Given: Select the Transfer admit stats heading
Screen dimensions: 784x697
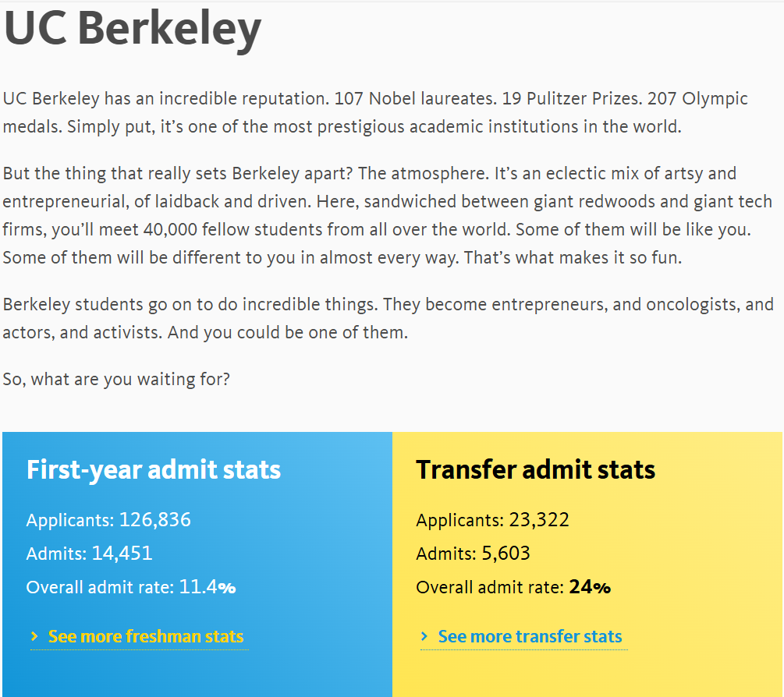Looking at the screenshot, I should (x=535, y=469).
